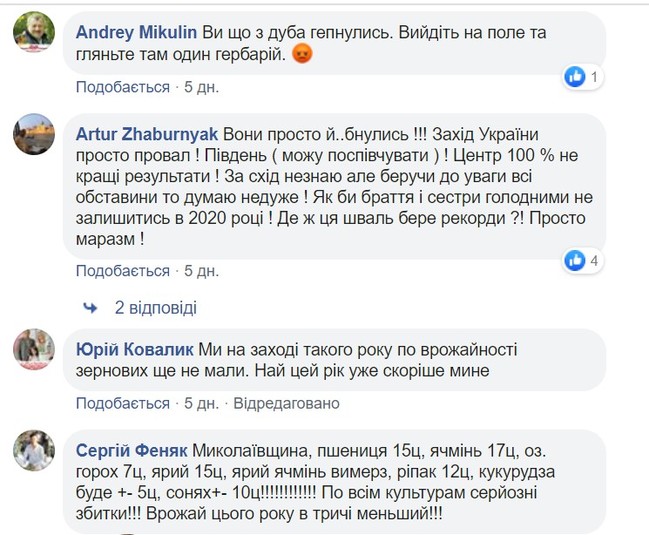Click the 5 дн. timestamp on Юрій's comment
The width and height of the screenshot is (649, 535).
click(x=200, y=404)
